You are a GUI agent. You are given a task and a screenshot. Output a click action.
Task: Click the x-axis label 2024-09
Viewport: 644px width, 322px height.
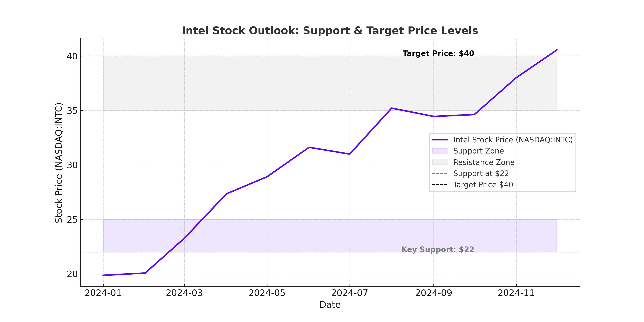434,293
